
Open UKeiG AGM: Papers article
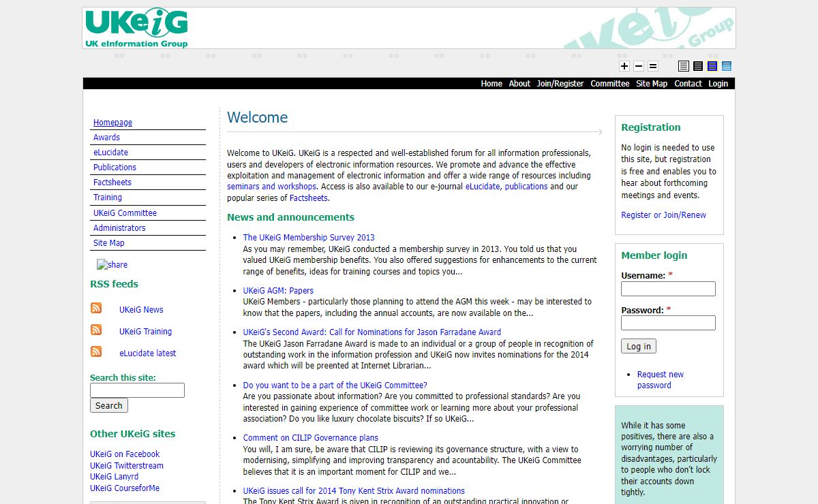278,291
